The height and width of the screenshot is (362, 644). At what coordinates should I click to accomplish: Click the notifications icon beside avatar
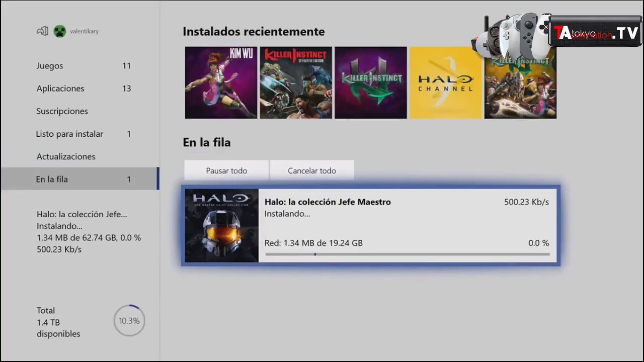42,31
